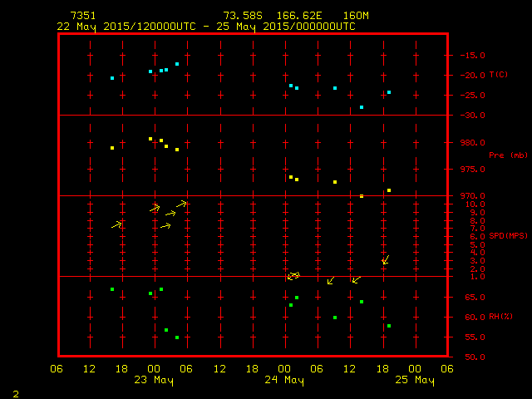Select the 25 May date label
532x399 pixels.
pyautogui.click(x=414, y=381)
